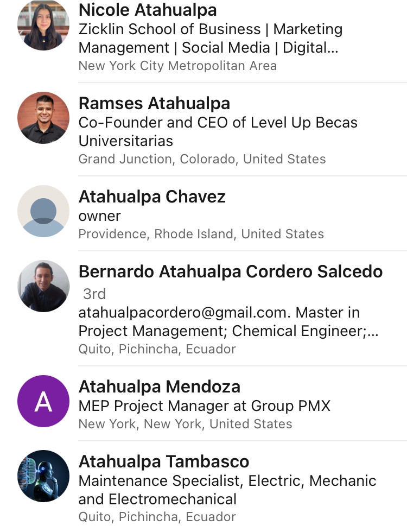Open Nicole Atahualpa's profile photo
The image size is (407, 532).
pyautogui.click(x=43, y=25)
